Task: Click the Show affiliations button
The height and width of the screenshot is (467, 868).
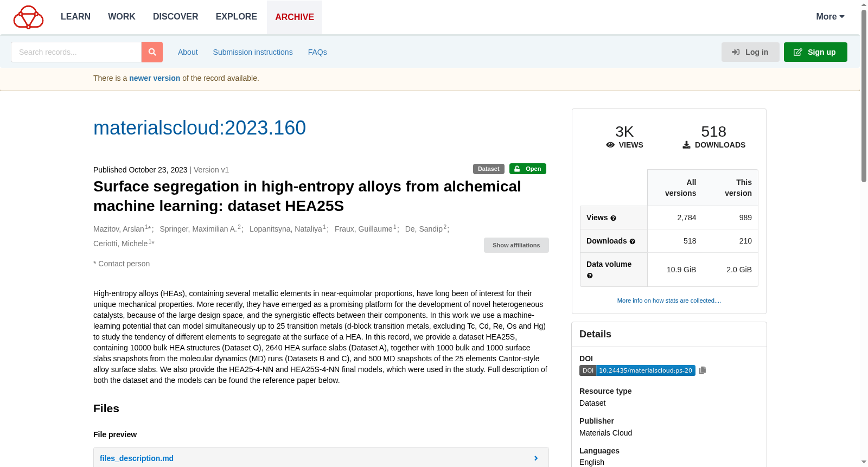Action: pos(516,245)
